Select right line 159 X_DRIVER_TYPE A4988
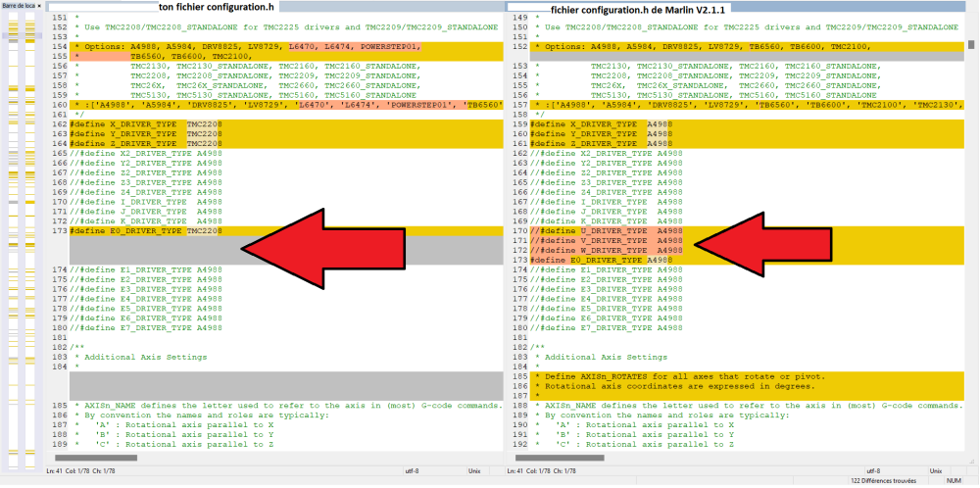Viewport: 980px width, 488px height. coord(748,124)
